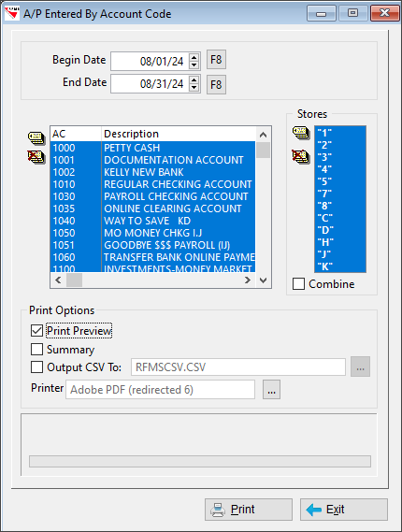Click the F8 button beside Begin Date
This screenshot has height=532, width=402.
(x=216, y=60)
